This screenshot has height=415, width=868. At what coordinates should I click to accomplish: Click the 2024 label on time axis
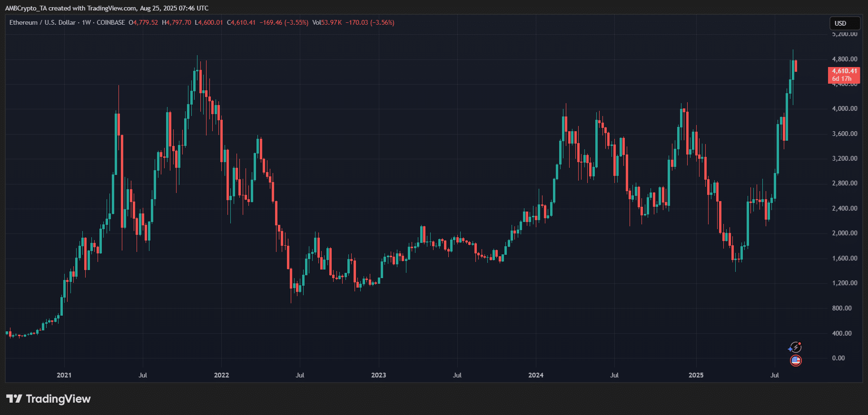point(536,375)
